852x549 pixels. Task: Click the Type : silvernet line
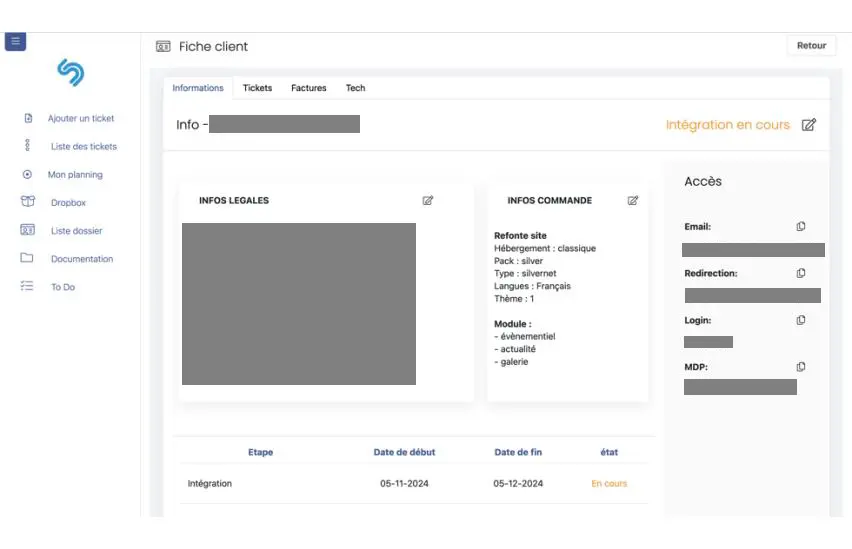coord(525,273)
